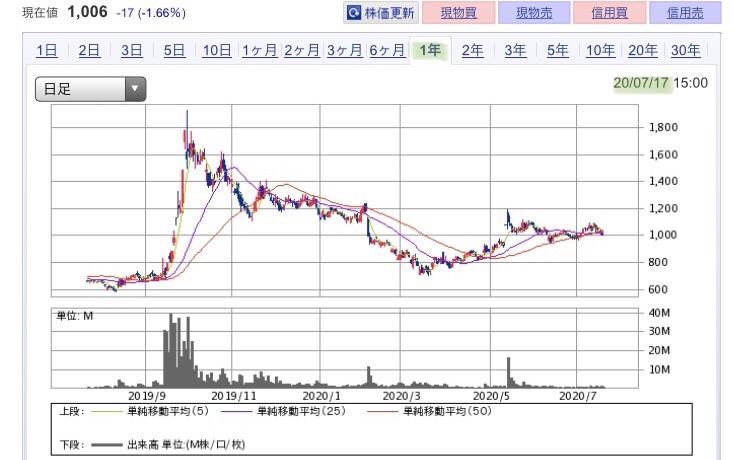Image resolution: width=733 pixels, height=460 pixels.
Task: Switch to the 3年 chart range
Action: click(515, 50)
